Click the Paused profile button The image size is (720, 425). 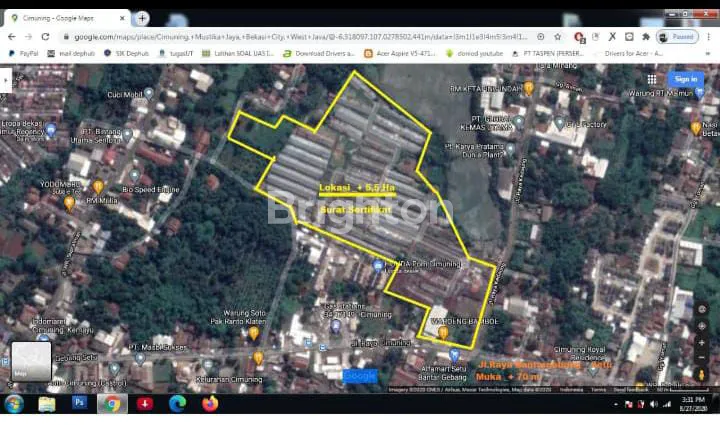coord(678,36)
